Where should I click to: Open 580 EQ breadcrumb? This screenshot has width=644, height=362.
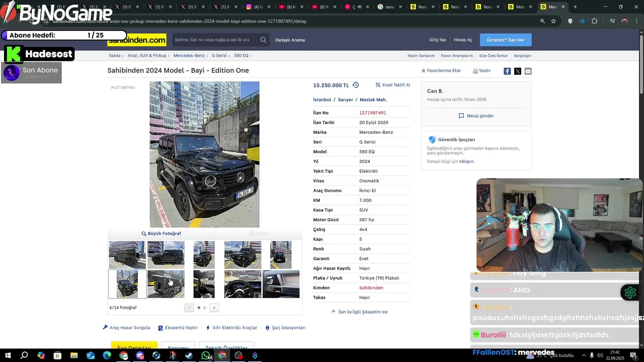241,56
